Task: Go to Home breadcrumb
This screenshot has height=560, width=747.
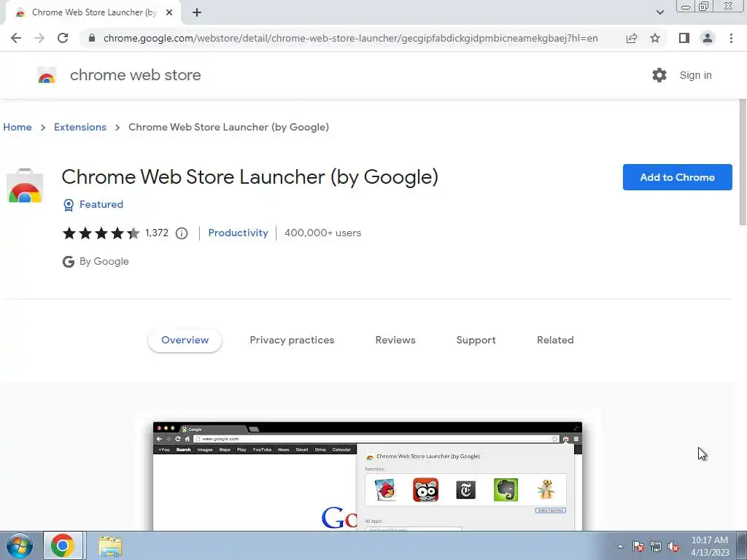Action: coord(18,127)
